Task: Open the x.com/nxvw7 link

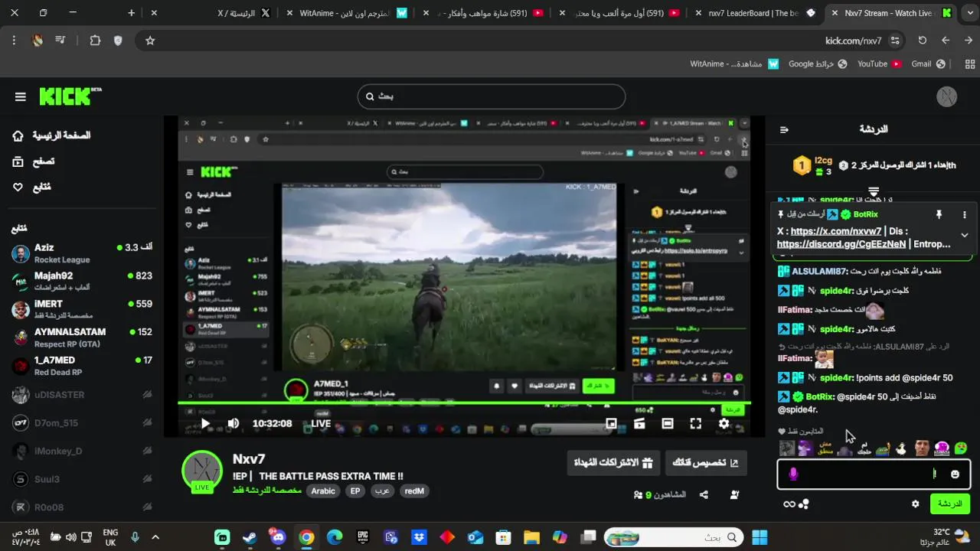Action: point(836,231)
